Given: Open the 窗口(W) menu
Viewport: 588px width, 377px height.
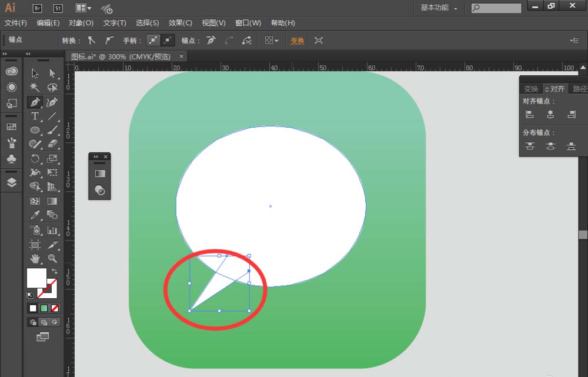Looking at the screenshot, I should pyautogui.click(x=249, y=22).
